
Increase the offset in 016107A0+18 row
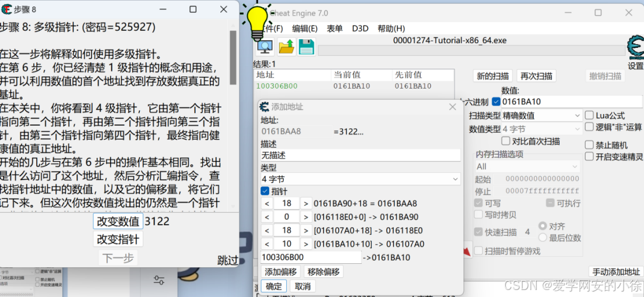306,231
